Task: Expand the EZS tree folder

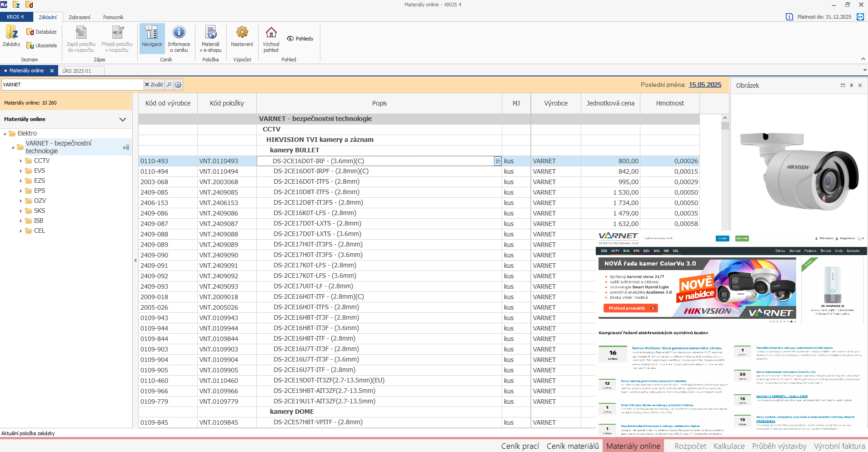Action: (x=21, y=181)
